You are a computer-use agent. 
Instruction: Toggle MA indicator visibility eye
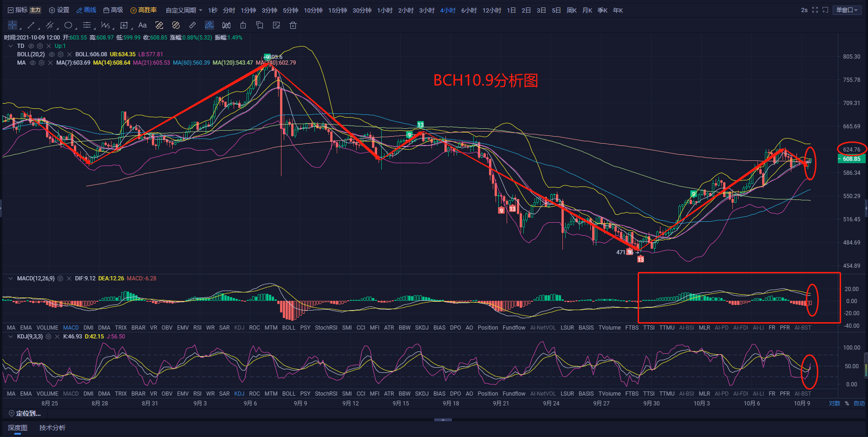tap(33, 63)
